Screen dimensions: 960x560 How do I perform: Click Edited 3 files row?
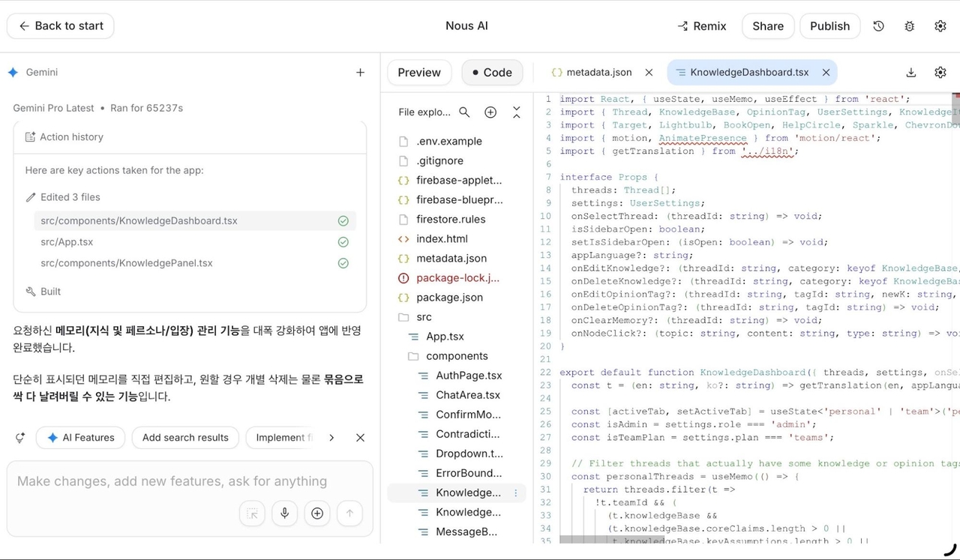coord(63,197)
